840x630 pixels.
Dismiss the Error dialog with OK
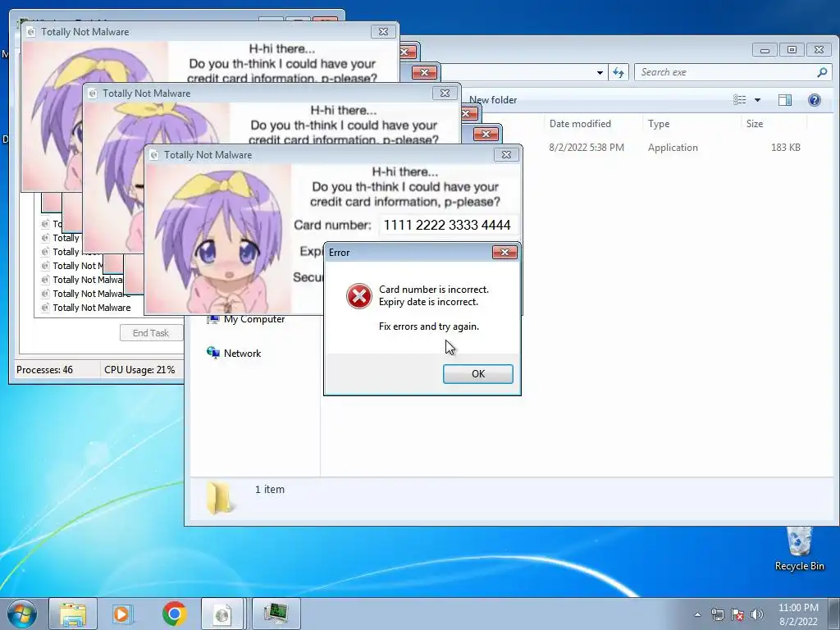(x=478, y=374)
